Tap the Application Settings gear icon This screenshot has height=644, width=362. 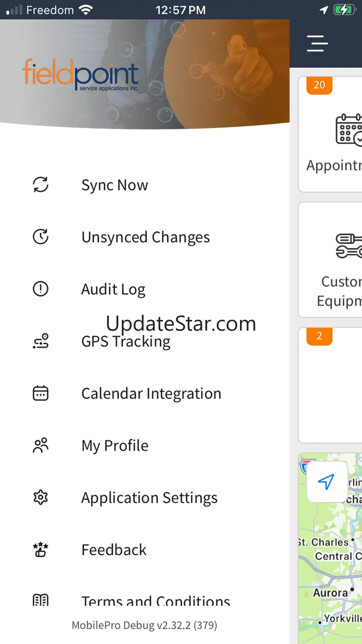pyautogui.click(x=41, y=498)
